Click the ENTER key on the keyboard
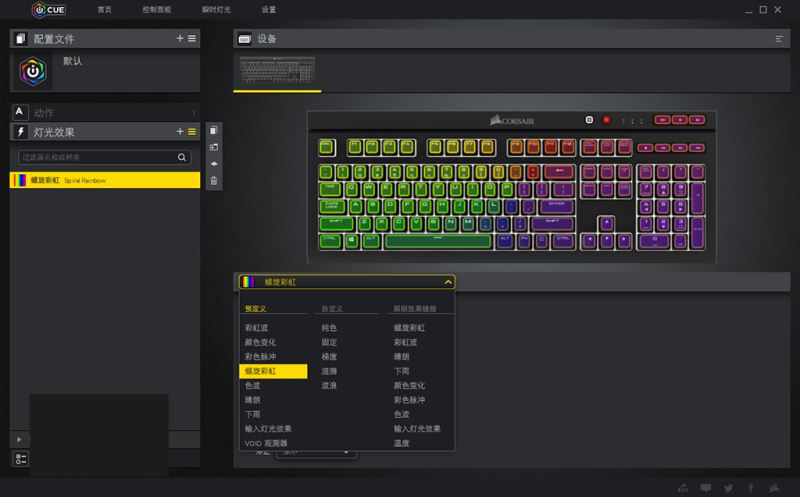Image resolution: width=800 pixels, height=497 pixels. [557, 207]
